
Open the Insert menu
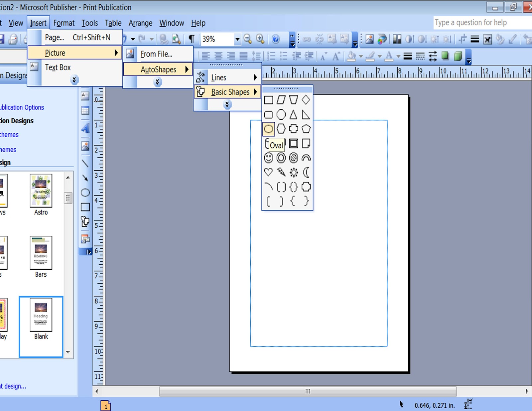point(38,23)
